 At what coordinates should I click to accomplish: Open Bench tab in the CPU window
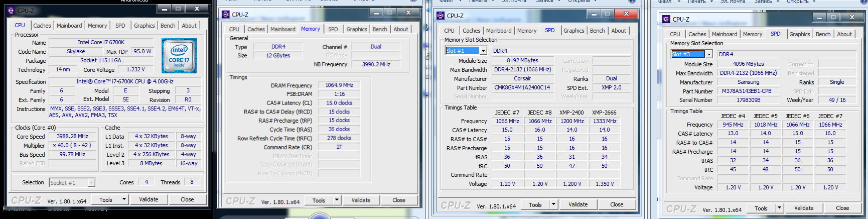pyautogui.click(x=168, y=26)
